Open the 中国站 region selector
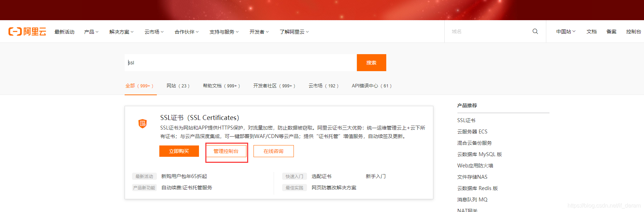Viewport: 644px width, 212px height. pos(566,31)
